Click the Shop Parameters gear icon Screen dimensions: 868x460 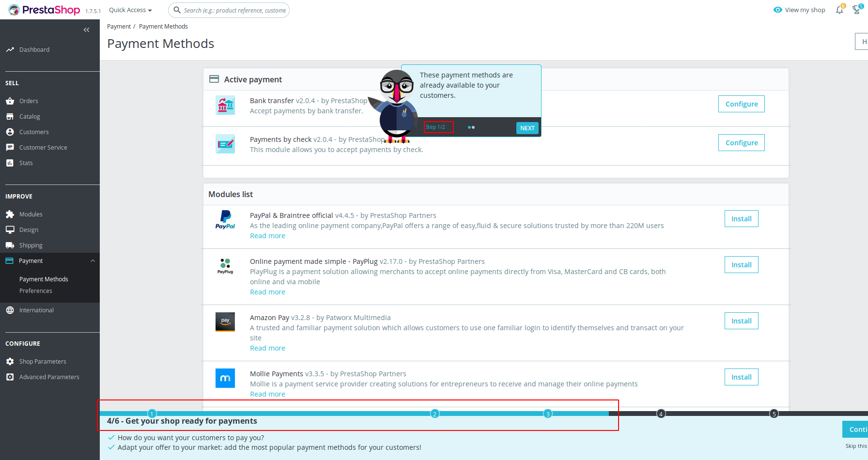click(10, 361)
